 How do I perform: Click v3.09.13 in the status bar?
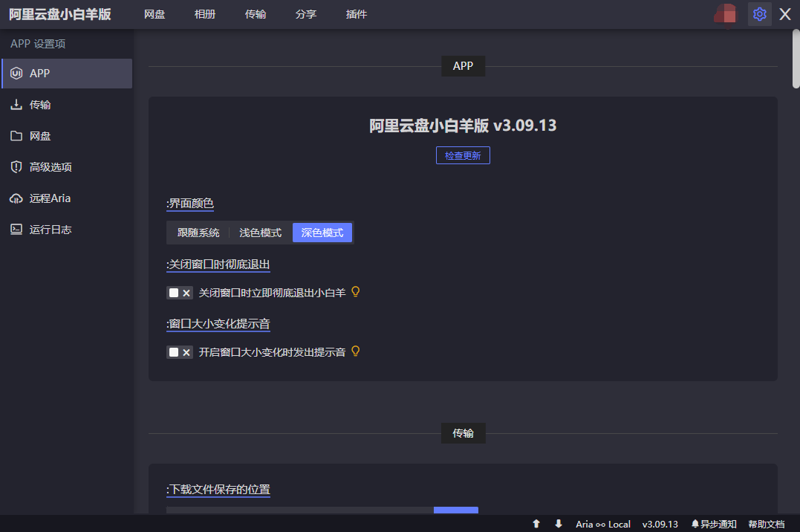(660, 525)
